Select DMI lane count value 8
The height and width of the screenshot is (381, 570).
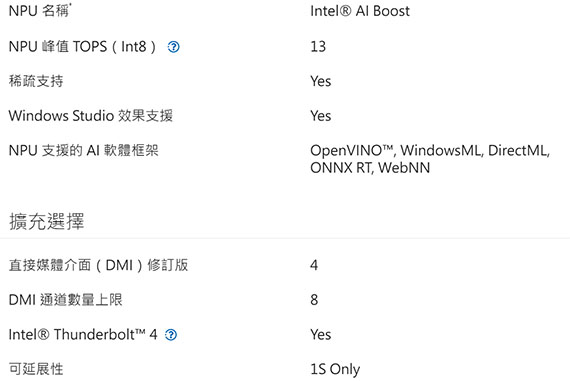(314, 300)
